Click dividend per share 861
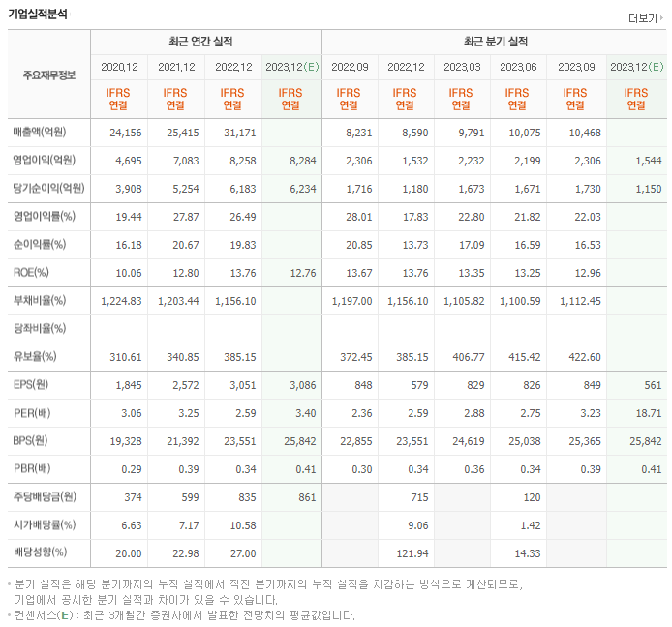The height and width of the screenshot is (627, 672). pyautogui.click(x=307, y=497)
